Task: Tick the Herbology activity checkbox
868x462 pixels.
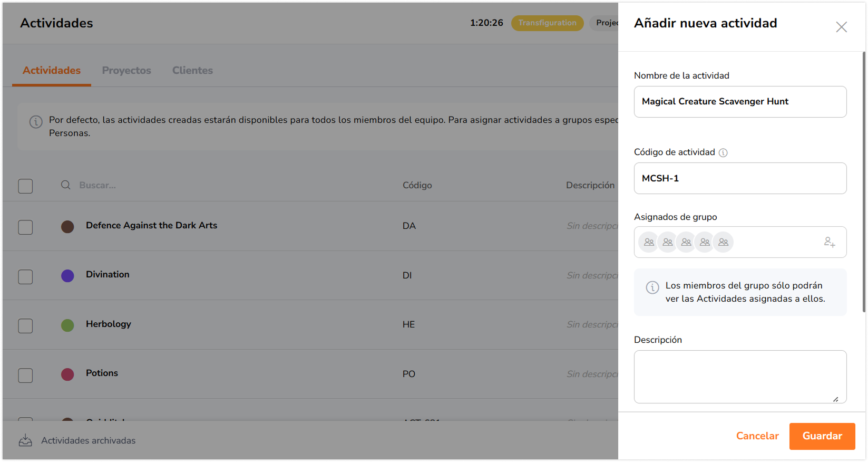Action: (25, 326)
